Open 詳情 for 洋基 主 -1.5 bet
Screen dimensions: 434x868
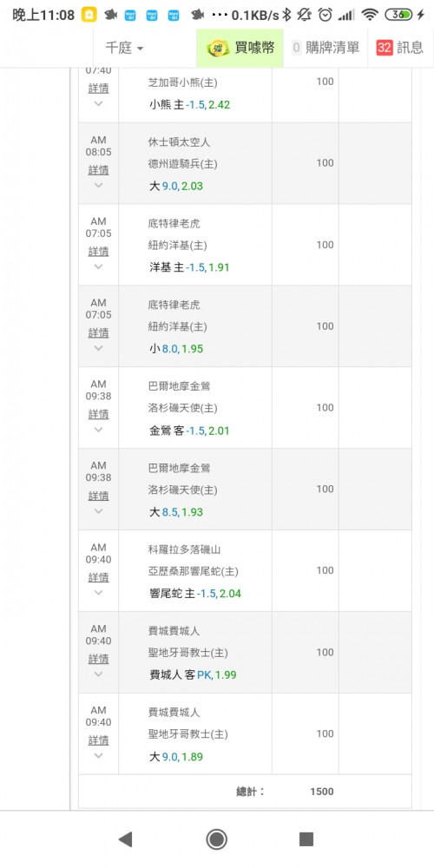coord(98,252)
